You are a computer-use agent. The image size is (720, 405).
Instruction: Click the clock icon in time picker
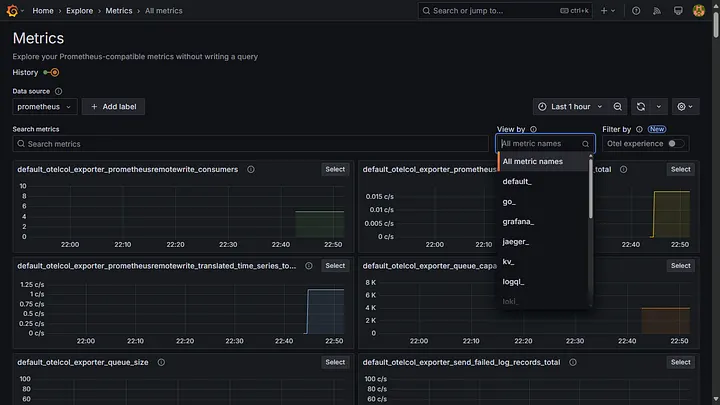[542, 107]
